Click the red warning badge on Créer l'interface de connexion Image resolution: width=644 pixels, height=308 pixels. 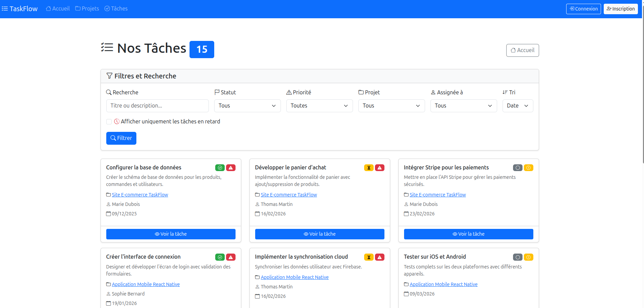231,257
